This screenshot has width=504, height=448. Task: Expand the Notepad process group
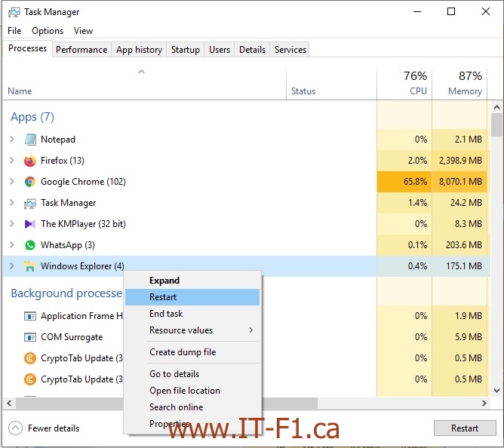pos(12,140)
